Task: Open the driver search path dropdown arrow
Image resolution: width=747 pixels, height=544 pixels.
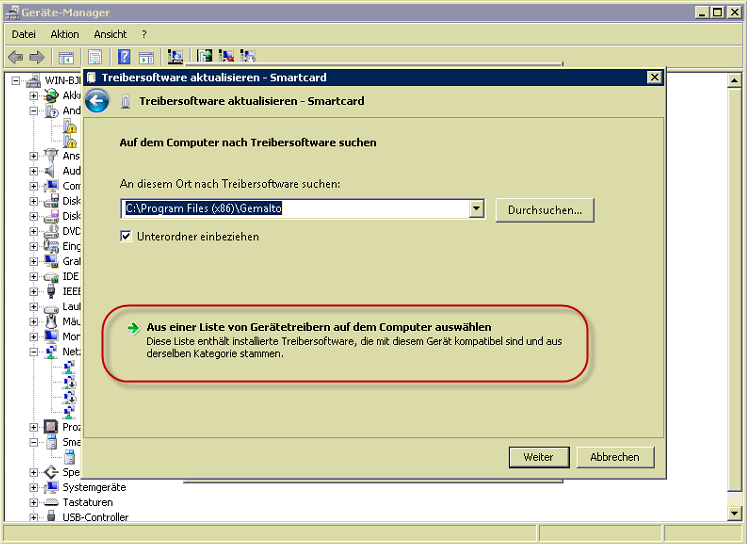Action: tap(476, 209)
